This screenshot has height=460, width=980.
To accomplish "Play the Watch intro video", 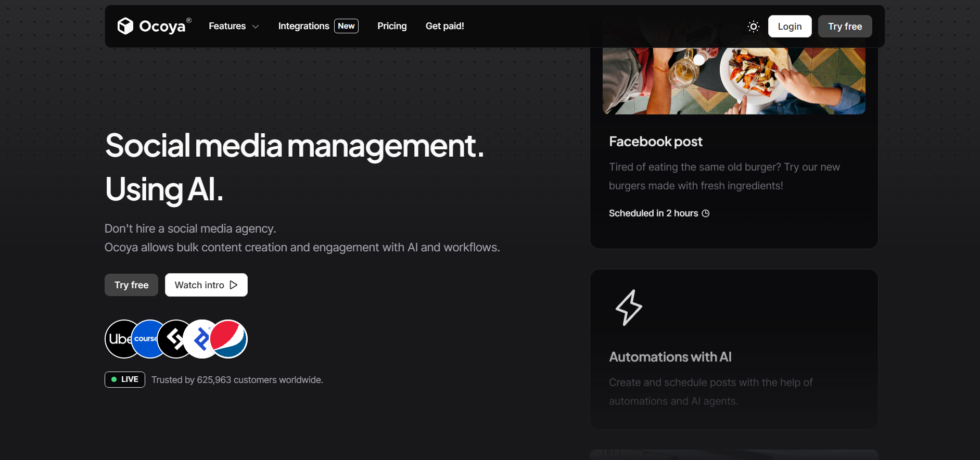I will pyautogui.click(x=206, y=285).
